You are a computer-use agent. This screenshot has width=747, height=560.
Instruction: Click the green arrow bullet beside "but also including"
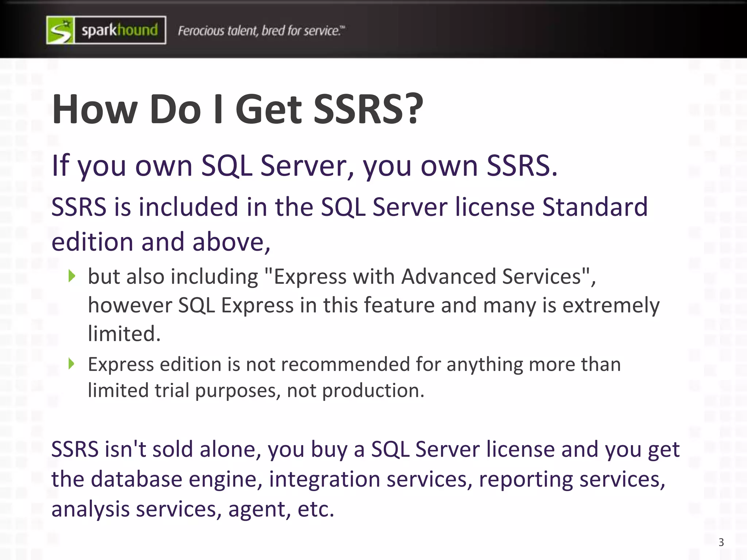[72, 276]
